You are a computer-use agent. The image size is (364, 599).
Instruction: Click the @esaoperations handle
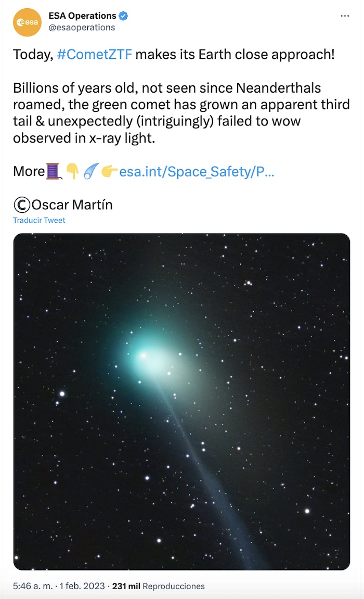[82, 28]
